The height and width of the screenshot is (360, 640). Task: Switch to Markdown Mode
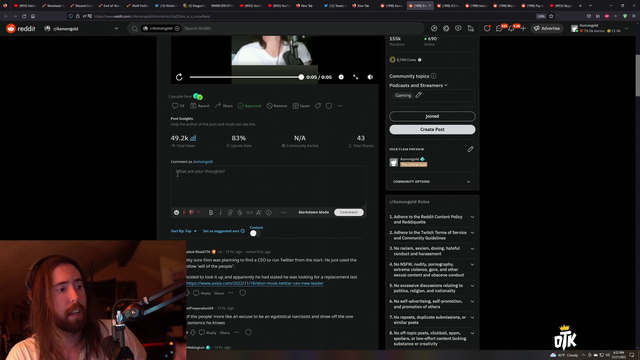point(313,212)
